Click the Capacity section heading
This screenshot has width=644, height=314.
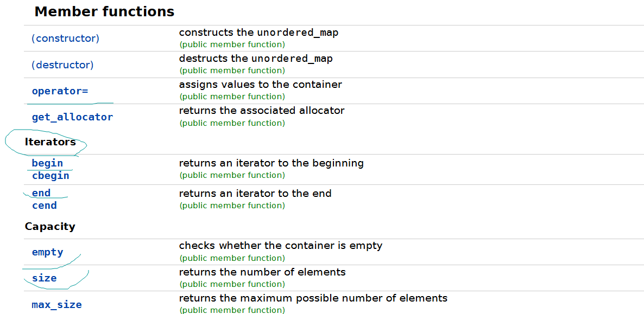[x=50, y=227]
